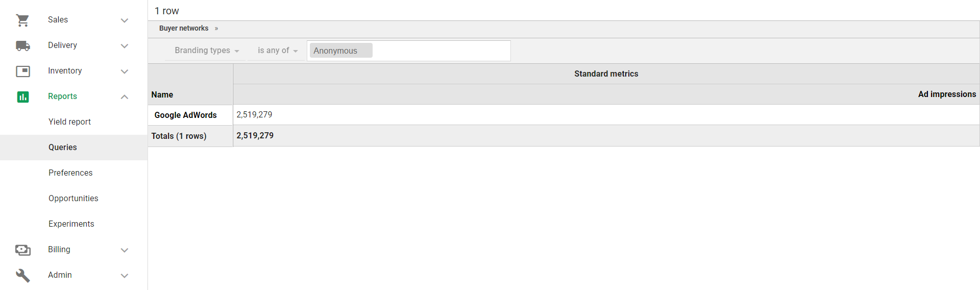The height and width of the screenshot is (290, 980).
Task: Open the Experiments page
Action: tap(71, 224)
